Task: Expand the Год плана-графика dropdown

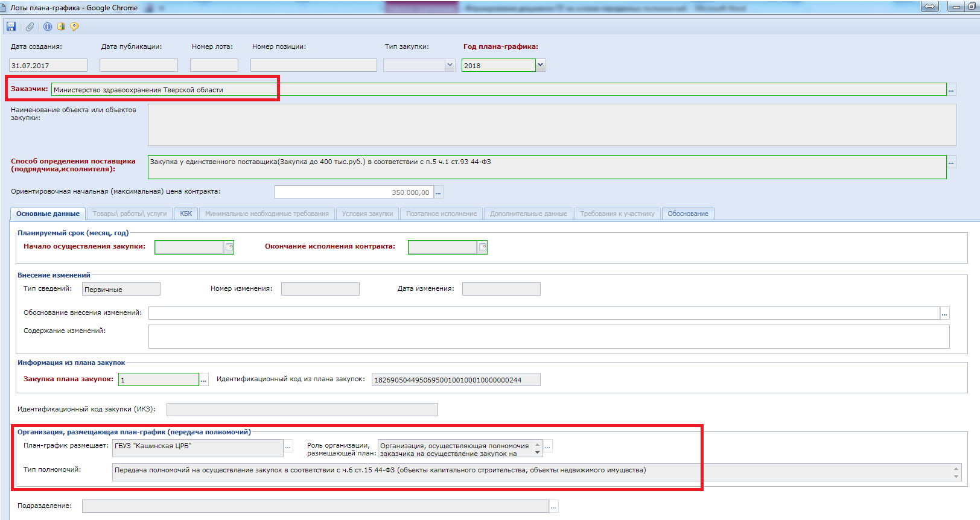Action: click(541, 65)
